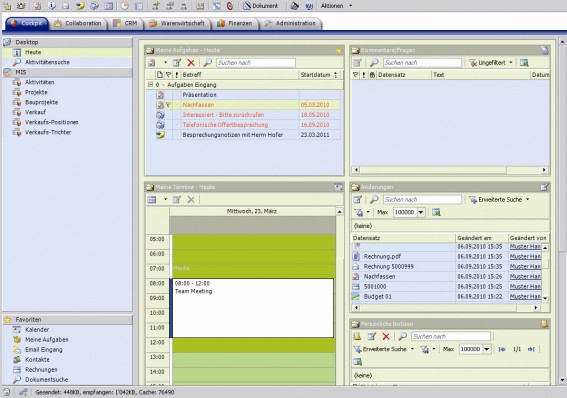The height and width of the screenshot is (398, 567).
Task: Switch to the Collaboration tab
Action: click(77, 23)
